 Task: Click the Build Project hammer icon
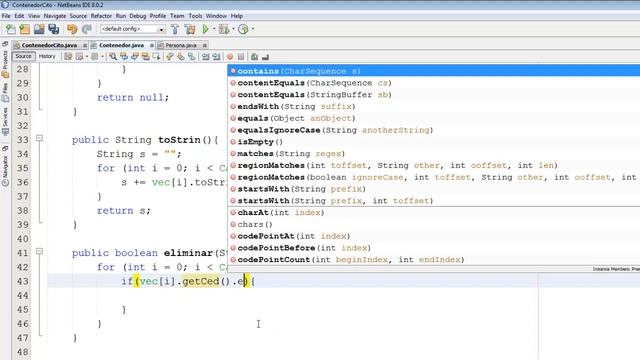point(175,29)
